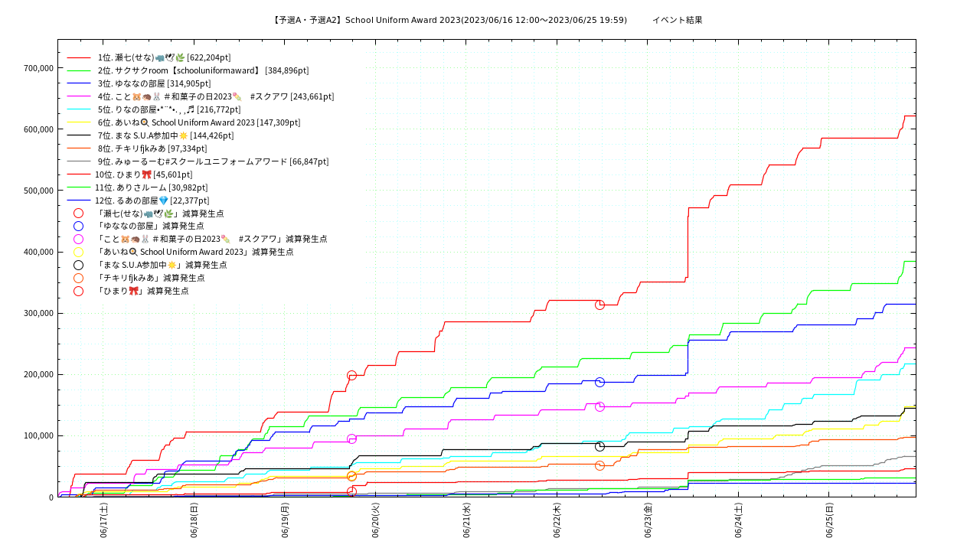Select legend entry 4位 こと 243,661pt
The height and width of the screenshot is (551, 980).
click(x=214, y=96)
